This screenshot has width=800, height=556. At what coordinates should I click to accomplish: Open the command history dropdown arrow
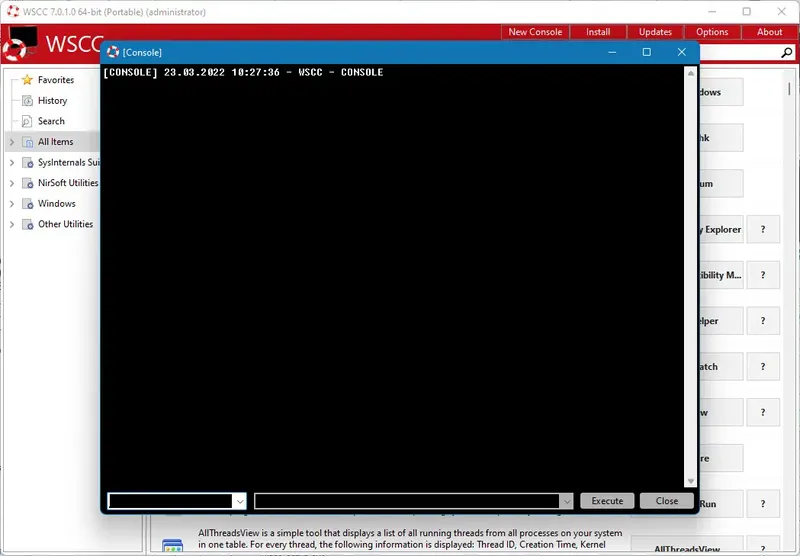click(566, 501)
